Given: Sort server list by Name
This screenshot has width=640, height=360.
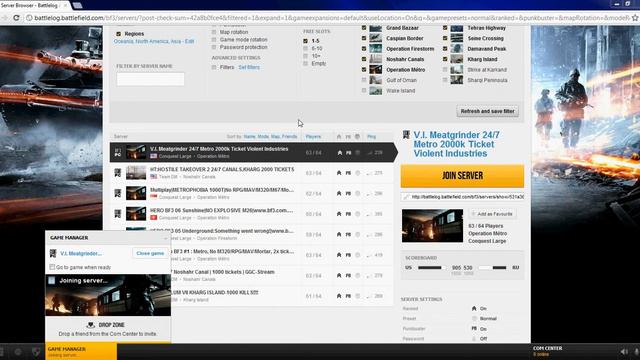Looking at the screenshot, I should pos(249,137).
